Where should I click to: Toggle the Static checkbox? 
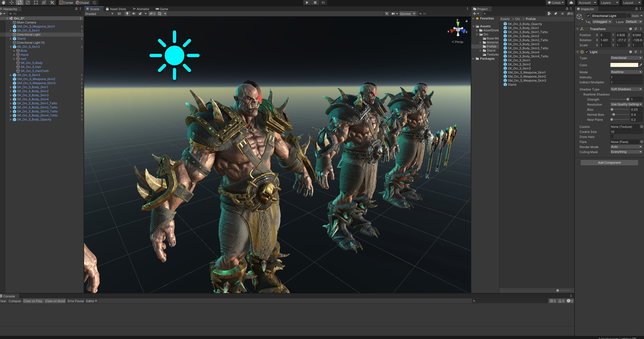click(629, 16)
